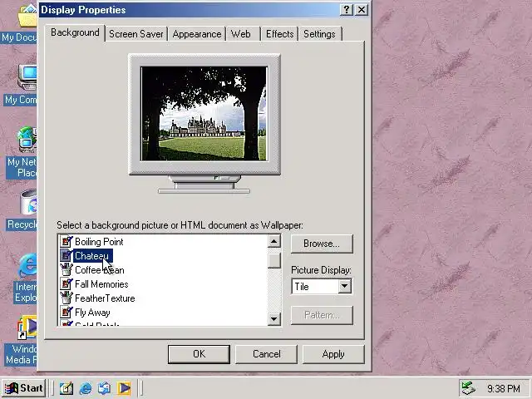This screenshot has height=399, width=532.
Task: Click the wallpaper list scroll up arrow
Action: tap(274, 242)
